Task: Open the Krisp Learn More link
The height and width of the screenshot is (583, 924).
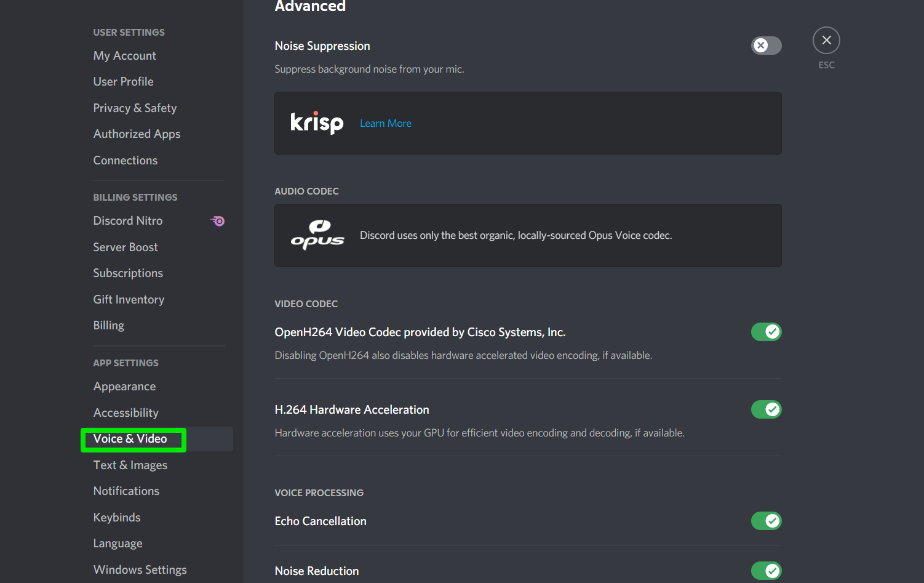Action: pos(386,123)
